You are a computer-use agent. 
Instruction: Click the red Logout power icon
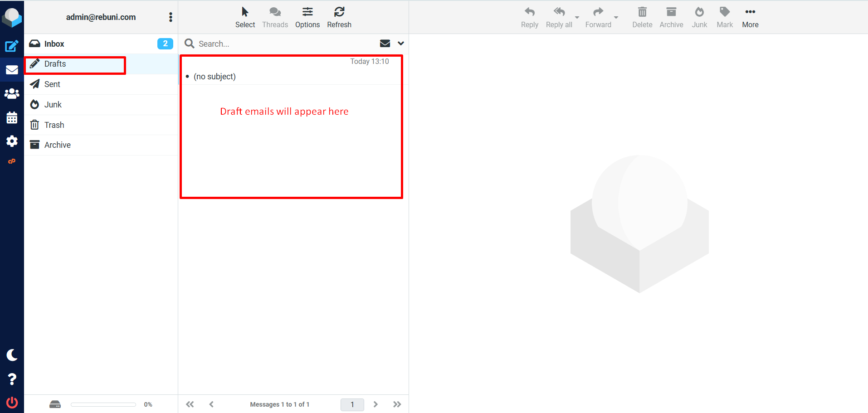pos(12,402)
